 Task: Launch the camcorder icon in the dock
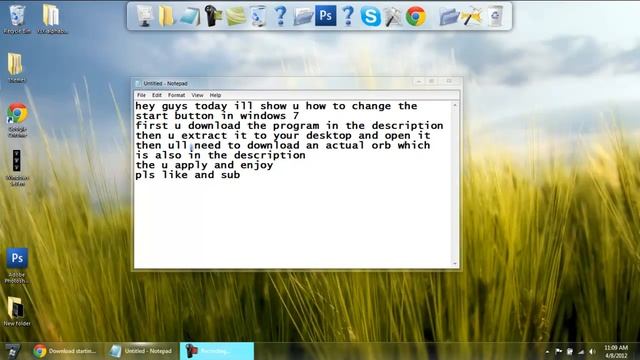point(213,16)
